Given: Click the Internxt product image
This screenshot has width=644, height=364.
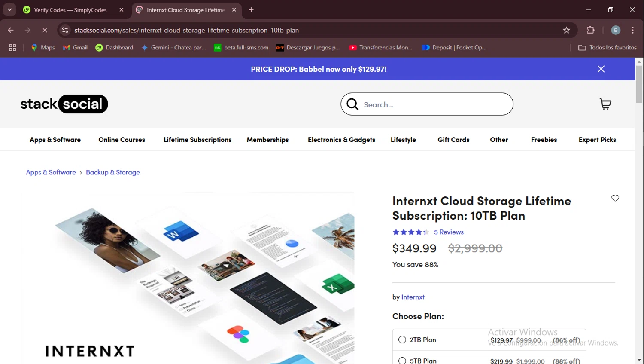Looking at the screenshot, I should tap(188, 278).
